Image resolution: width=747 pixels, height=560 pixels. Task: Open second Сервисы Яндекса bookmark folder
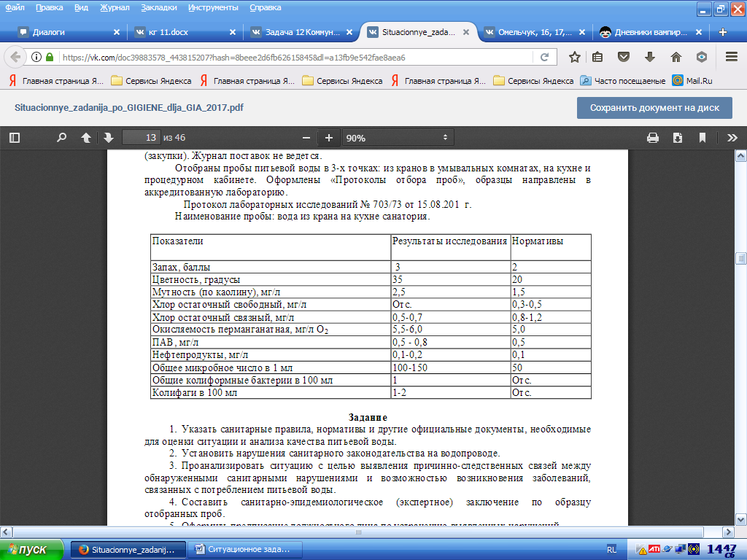pos(343,81)
